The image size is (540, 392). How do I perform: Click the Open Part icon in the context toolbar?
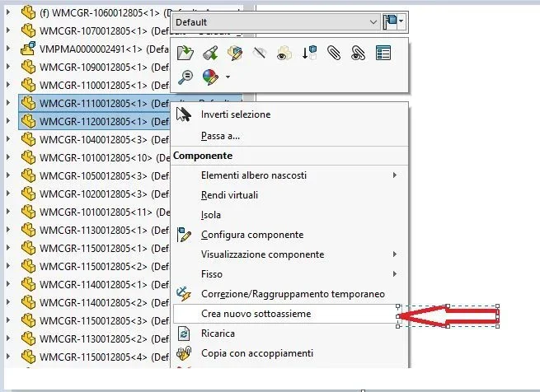tap(185, 54)
